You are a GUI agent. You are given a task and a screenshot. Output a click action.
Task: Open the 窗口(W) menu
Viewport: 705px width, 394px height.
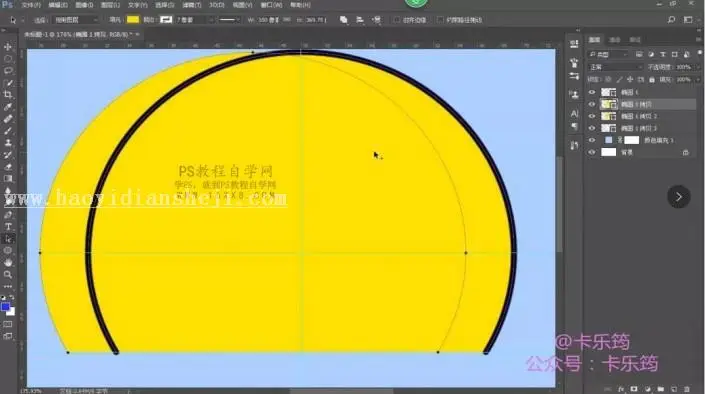(x=272, y=5)
